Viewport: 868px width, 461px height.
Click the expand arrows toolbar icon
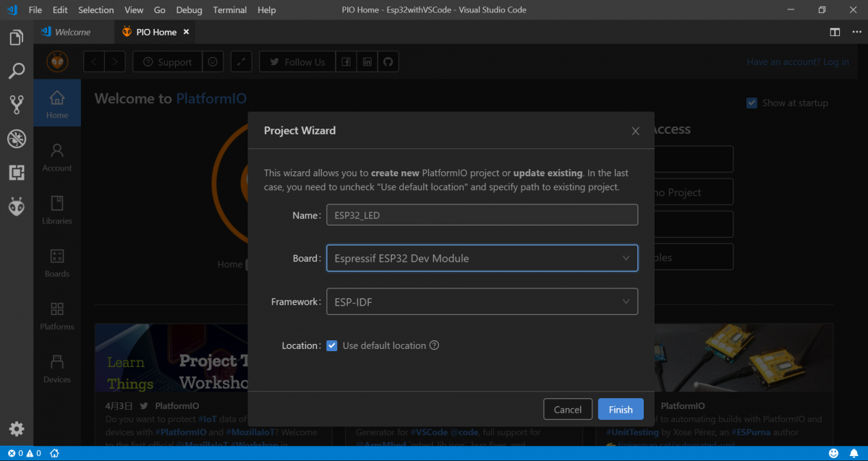pyautogui.click(x=242, y=62)
